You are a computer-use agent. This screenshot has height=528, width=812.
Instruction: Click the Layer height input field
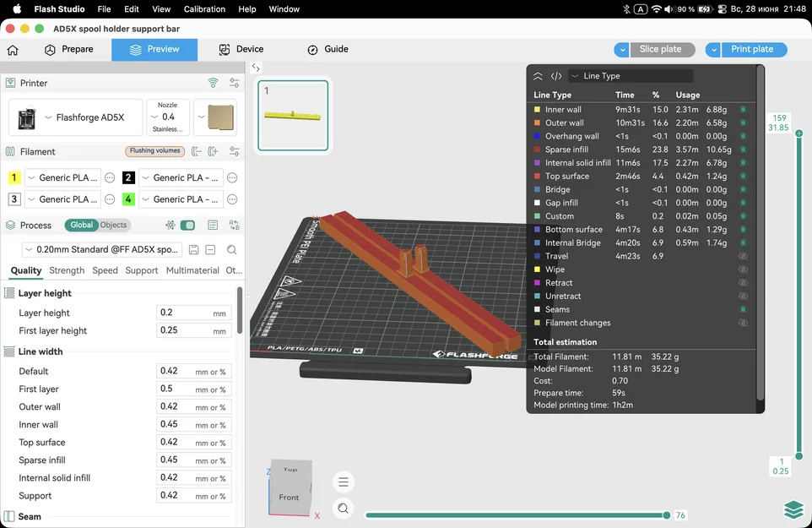click(x=193, y=313)
